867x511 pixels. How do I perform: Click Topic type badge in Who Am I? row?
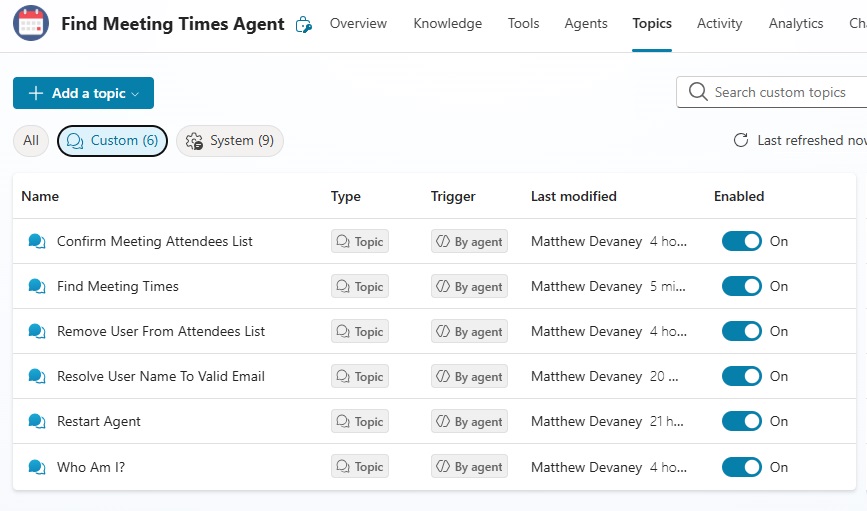360,467
